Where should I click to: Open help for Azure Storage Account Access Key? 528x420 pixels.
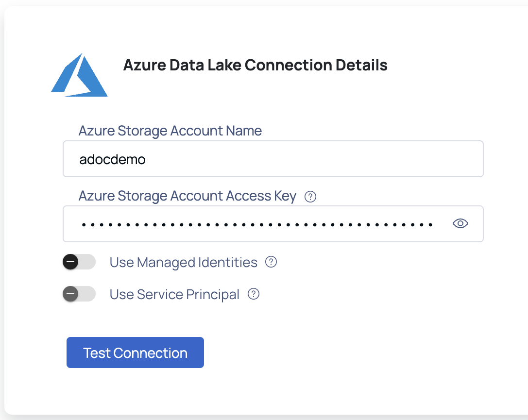[310, 197]
